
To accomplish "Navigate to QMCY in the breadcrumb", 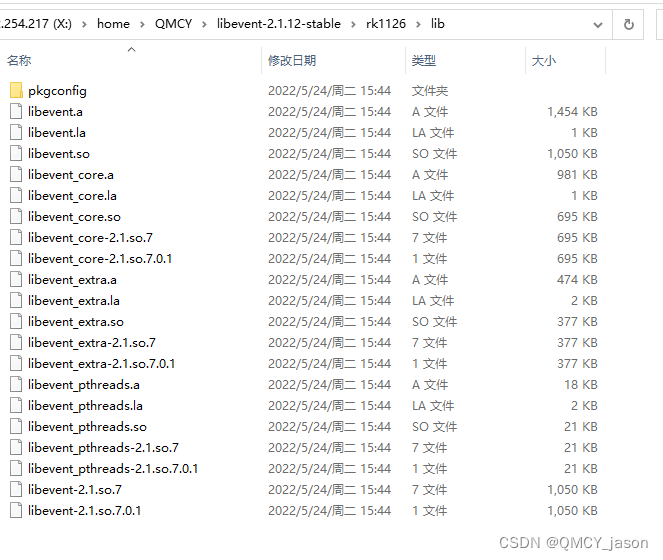I will (173, 24).
